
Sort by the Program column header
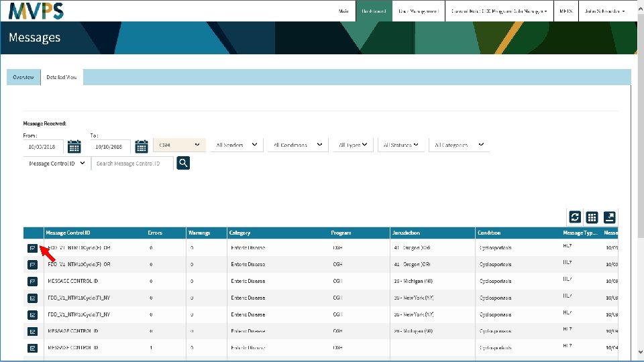341,233
